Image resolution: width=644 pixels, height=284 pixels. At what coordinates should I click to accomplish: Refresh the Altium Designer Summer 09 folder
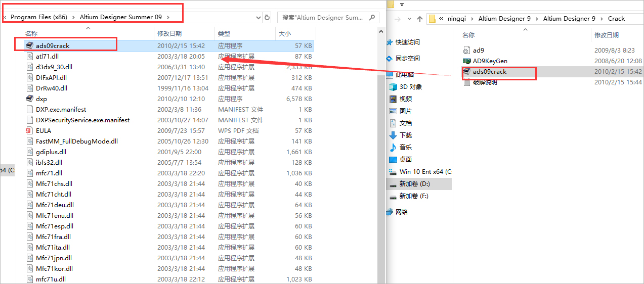pyautogui.click(x=267, y=17)
